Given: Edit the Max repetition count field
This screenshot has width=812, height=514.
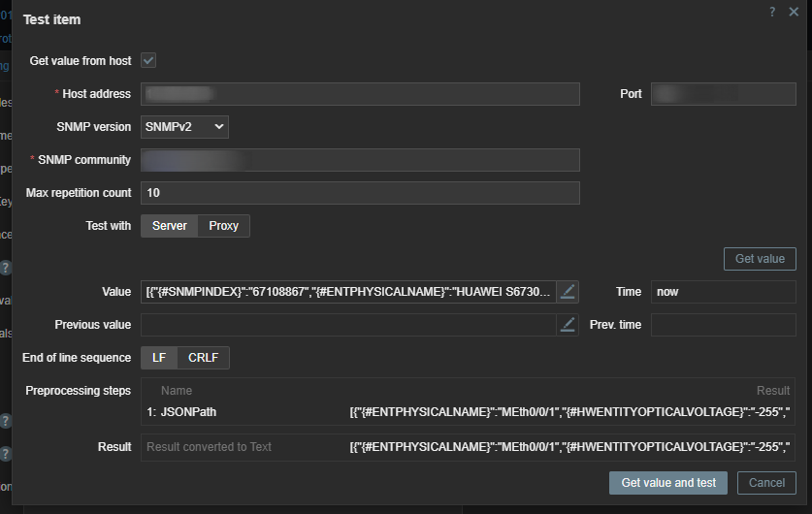Looking at the screenshot, I should pos(360,193).
